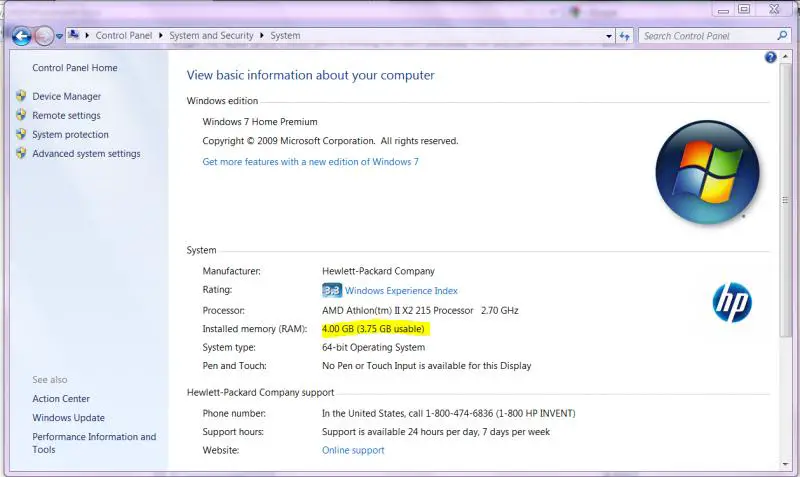Click the scrollbar up arrow

pyautogui.click(x=785, y=56)
